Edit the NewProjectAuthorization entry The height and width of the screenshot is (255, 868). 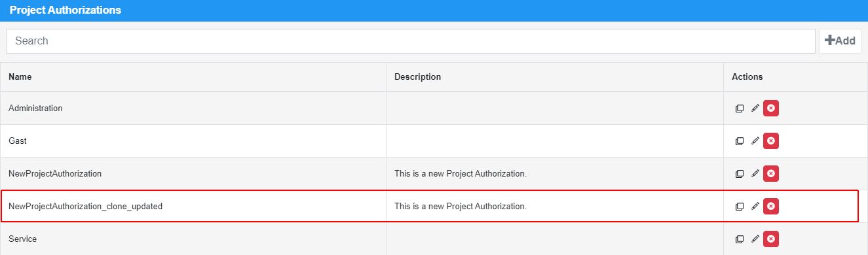point(755,173)
